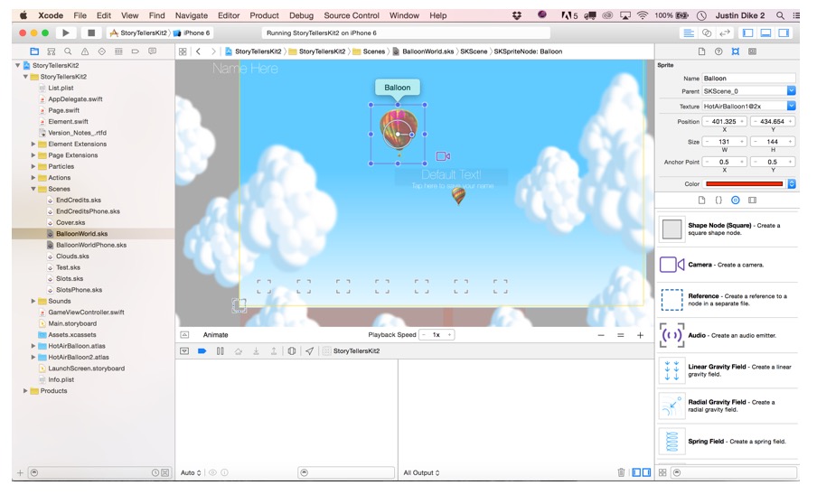Click the Simulate Location arrow icon
Screen dimensions: 817x504
pos(309,350)
